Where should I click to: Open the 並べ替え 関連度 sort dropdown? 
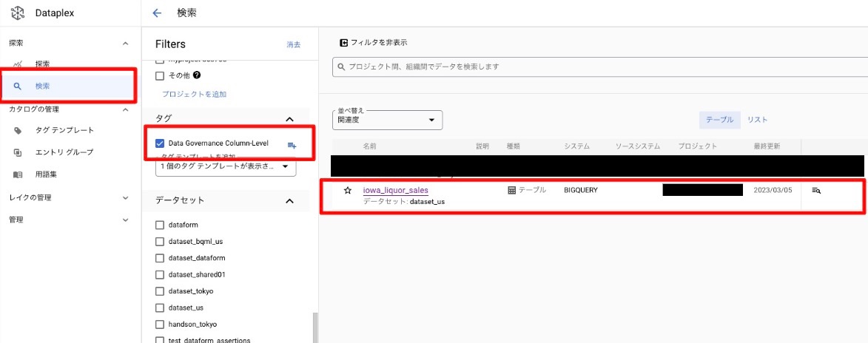(x=388, y=120)
